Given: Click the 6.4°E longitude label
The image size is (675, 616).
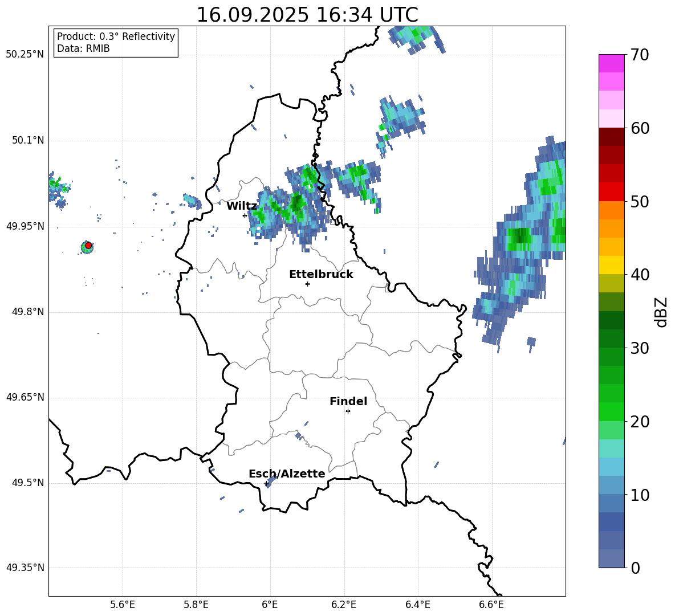Looking at the screenshot, I should click(417, 605).
